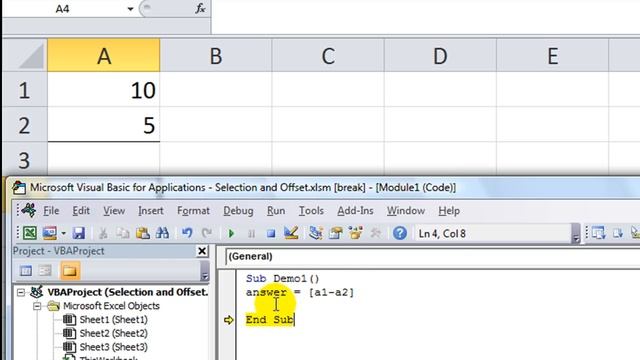640x360 pixels.
Task: Open the Insert UserForm dropdown arrow
Action: [x=63, y=233]
